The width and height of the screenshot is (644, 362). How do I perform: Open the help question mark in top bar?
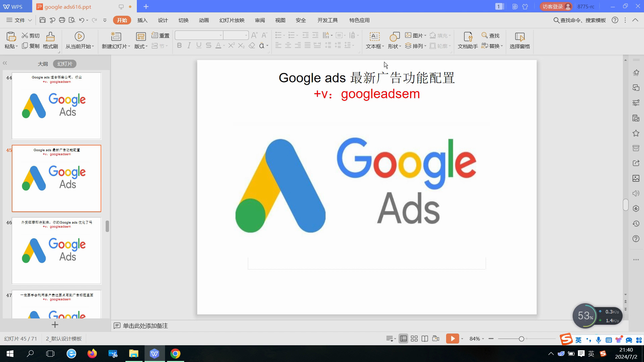click(x=615, y=20)
